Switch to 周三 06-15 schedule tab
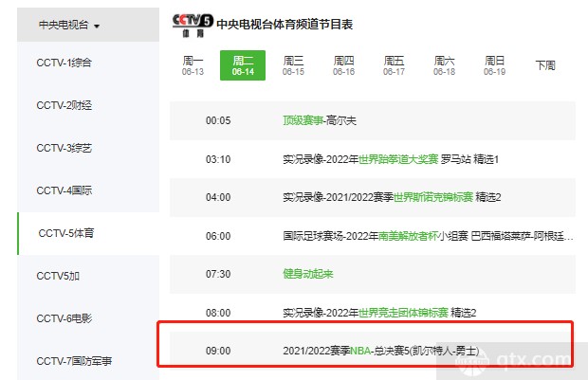Image resolution: width=588 pixels, height=380 pixels. [x=293, y=65]
